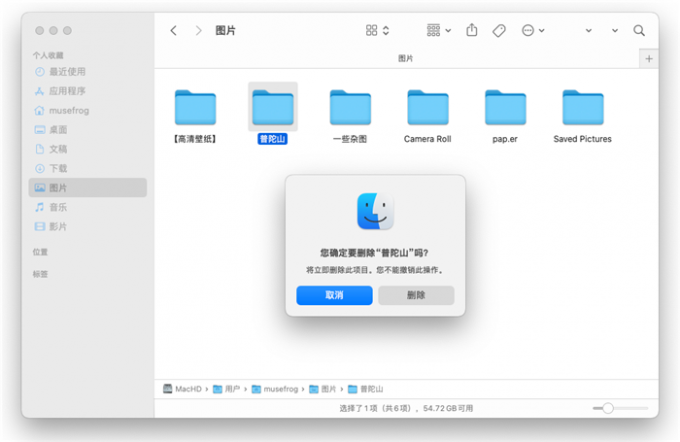Open the group-by options dropdown
This screenshot has height=442, width=680.
(439, 30)
